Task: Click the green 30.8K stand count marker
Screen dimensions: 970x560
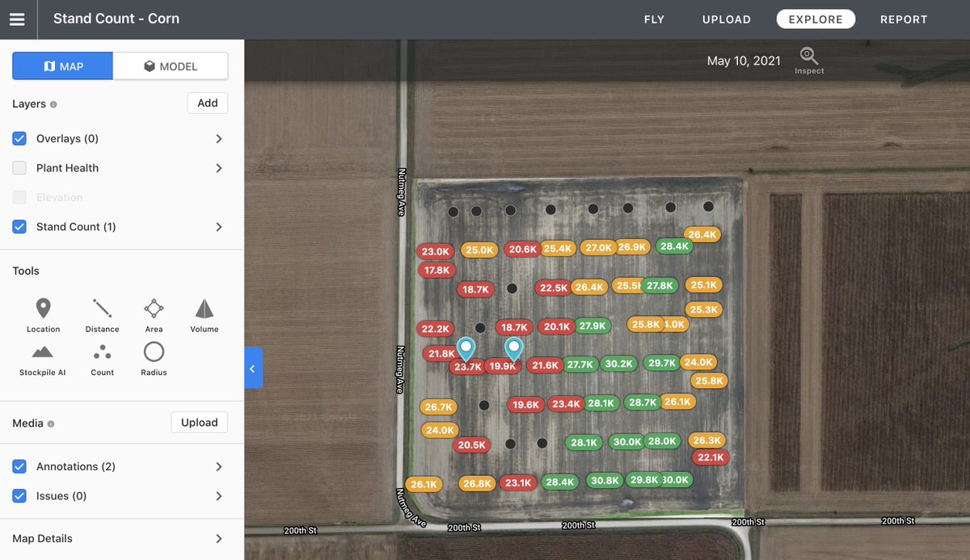Action: (x=605, y=480)
